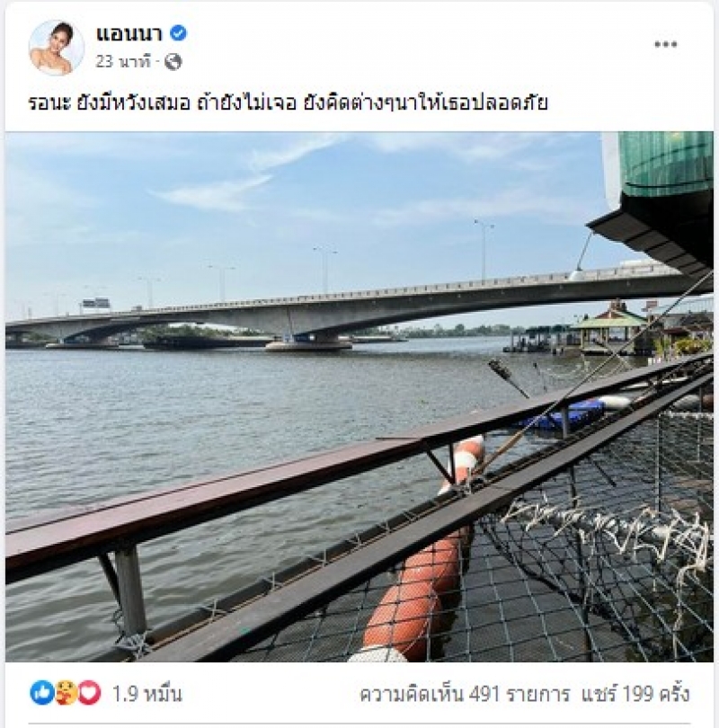
Task: Click the 23 นาที timestamp link
Action: (123, 62)
